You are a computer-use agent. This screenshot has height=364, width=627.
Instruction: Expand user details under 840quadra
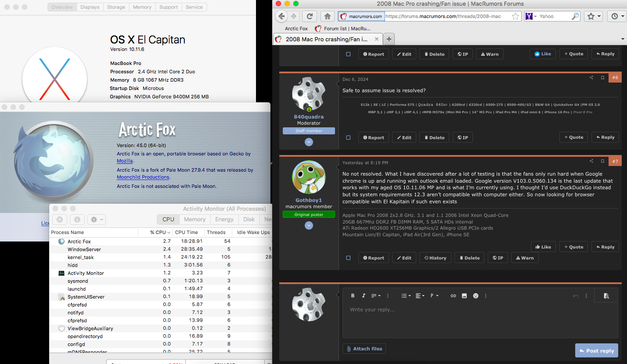pos(309,142)
